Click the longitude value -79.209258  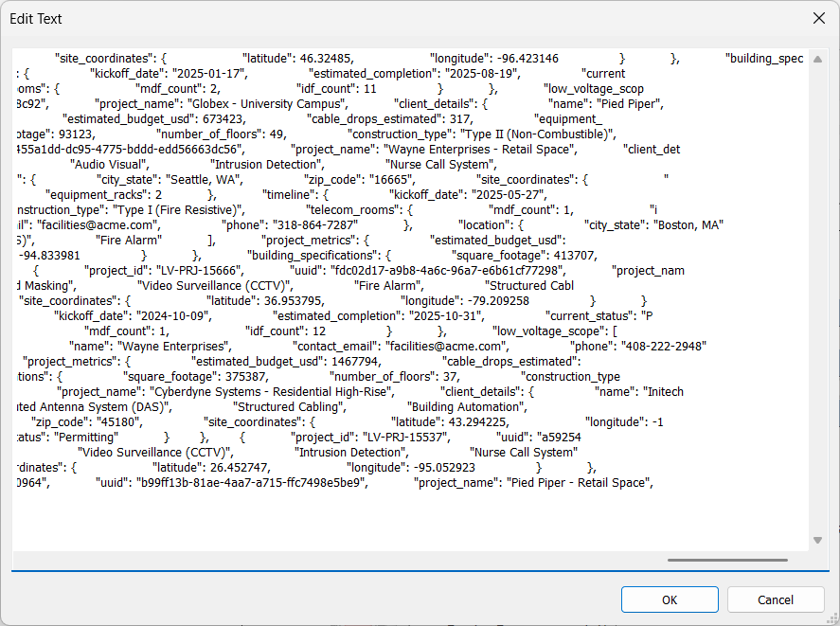point(498,301)
